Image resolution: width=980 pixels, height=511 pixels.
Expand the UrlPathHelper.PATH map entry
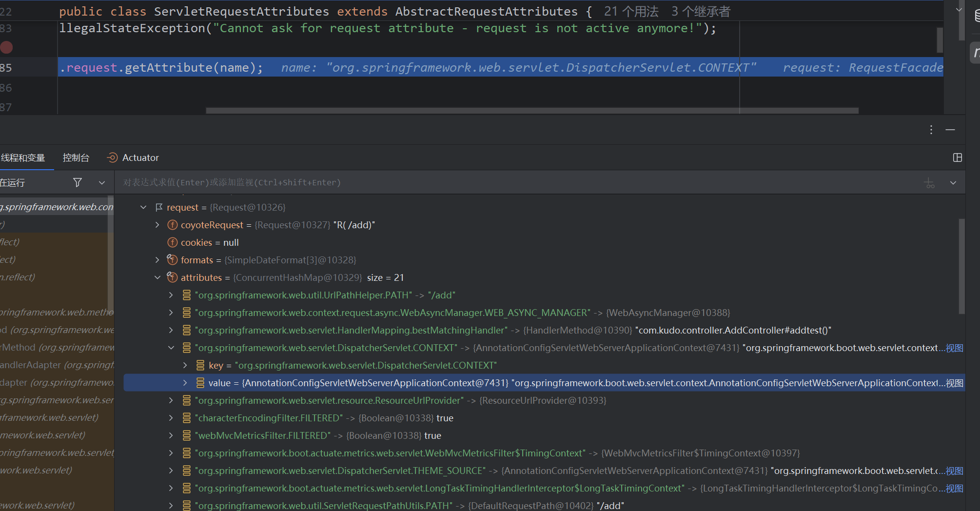click(x=171, y=295)
